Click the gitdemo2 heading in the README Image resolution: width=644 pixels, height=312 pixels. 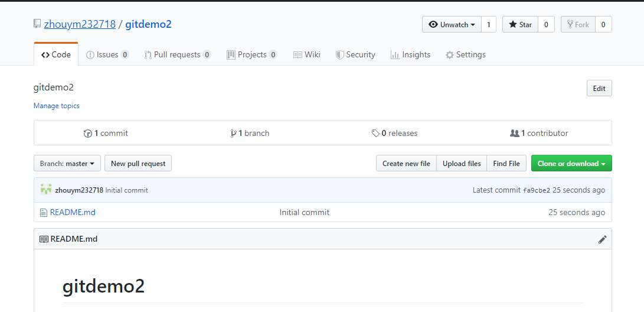point(103,285)
